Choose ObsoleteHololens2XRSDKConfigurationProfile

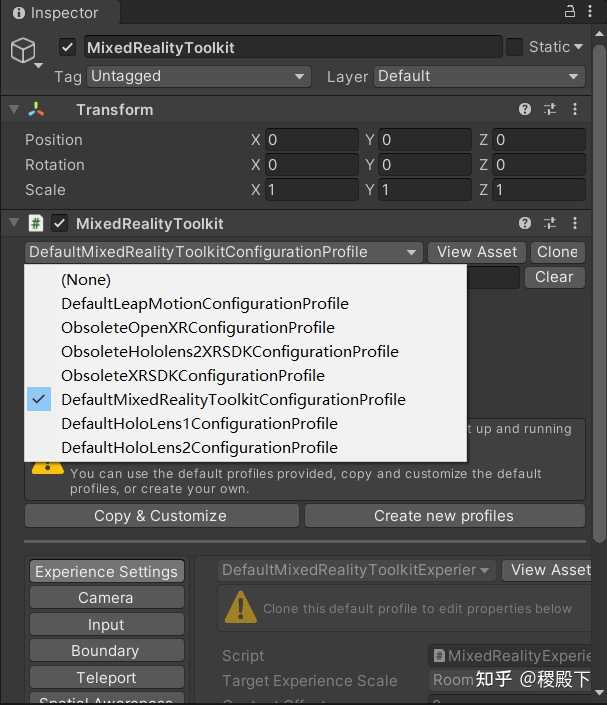(245, 352)
